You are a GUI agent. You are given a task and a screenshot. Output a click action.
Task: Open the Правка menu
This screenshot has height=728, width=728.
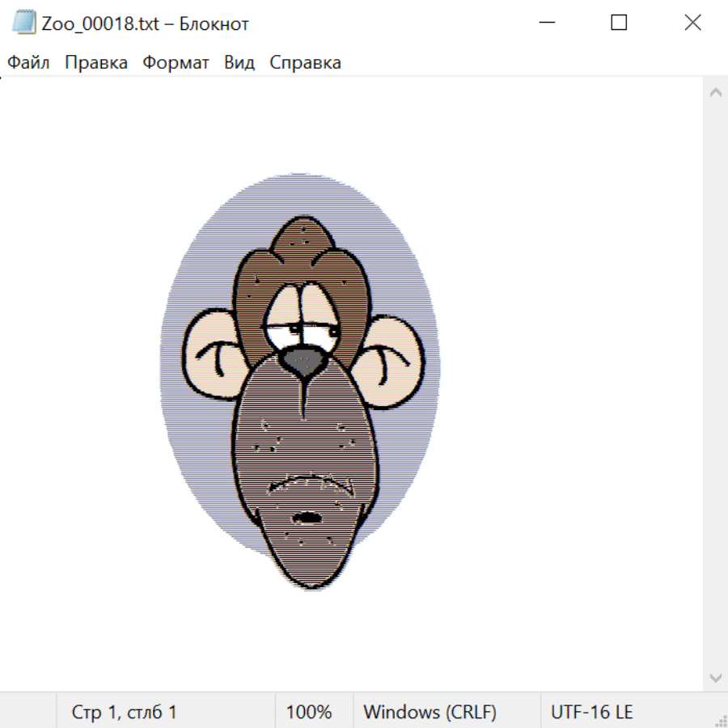click(95, 62)
